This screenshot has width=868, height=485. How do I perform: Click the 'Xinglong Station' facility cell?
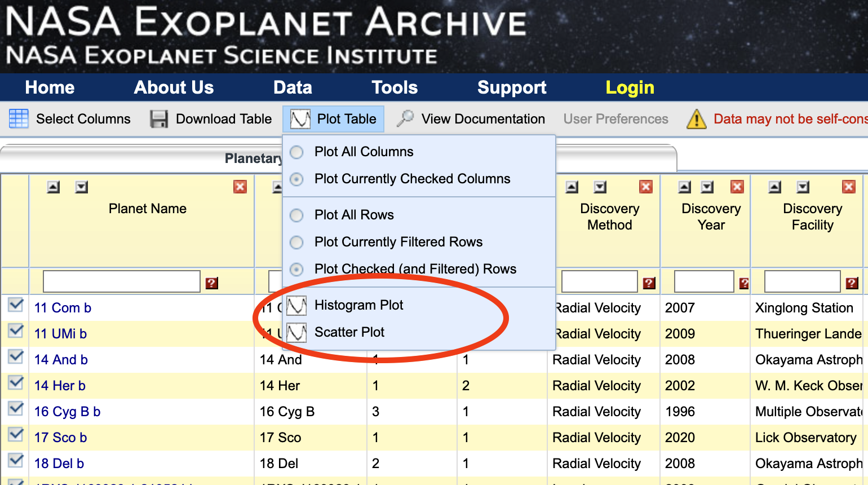(804, 308)
